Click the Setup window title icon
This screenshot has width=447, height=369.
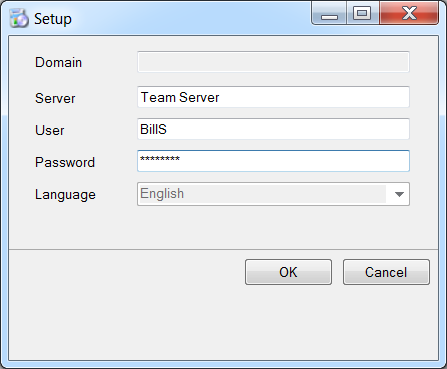click(x=19, y=18)
